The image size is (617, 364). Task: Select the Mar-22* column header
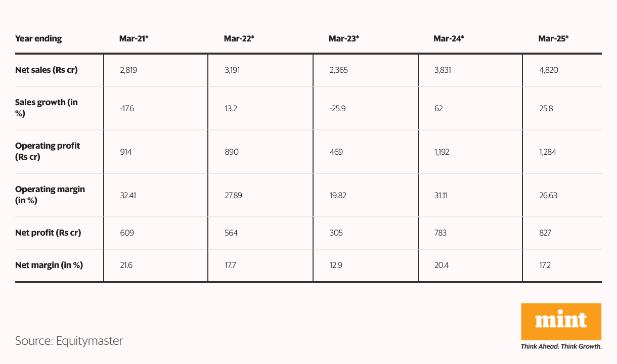[239, 38]
